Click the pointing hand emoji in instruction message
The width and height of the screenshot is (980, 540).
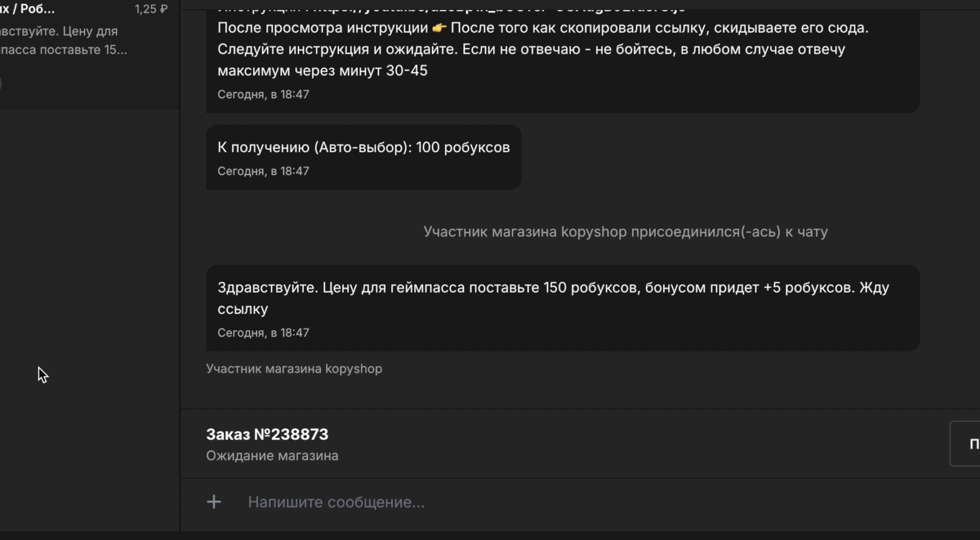click(x=440, y=28)
